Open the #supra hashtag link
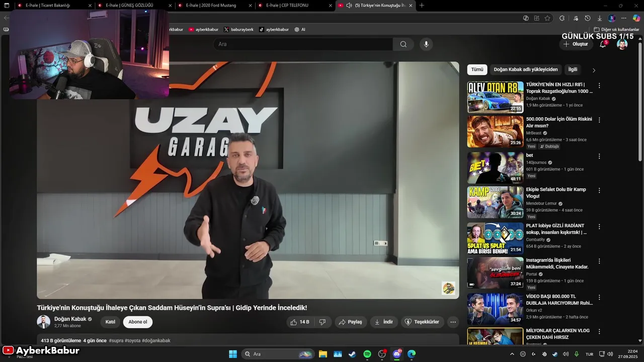This screenshot has width=644, height=362. click(116, 340)
